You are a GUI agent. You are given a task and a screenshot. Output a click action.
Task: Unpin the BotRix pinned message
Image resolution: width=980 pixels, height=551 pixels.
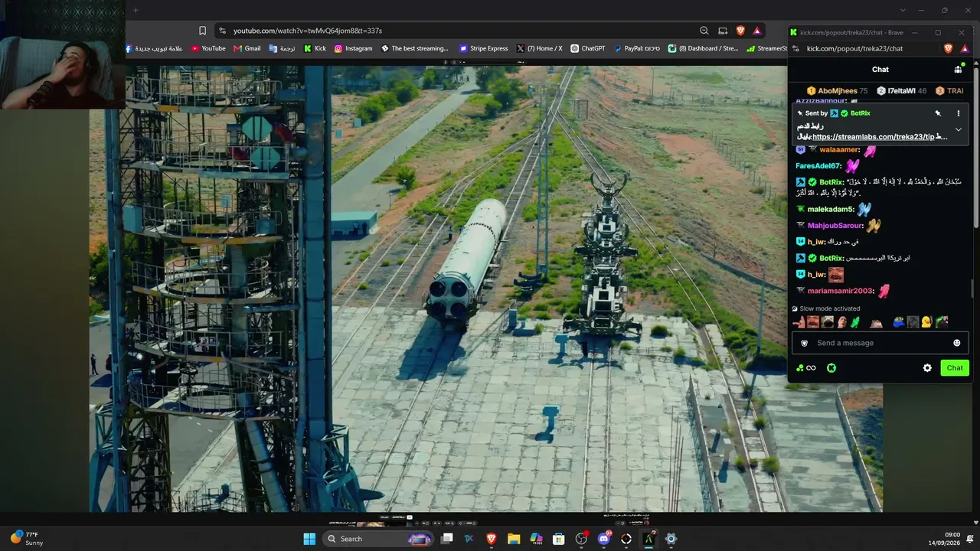click(937, 113)
